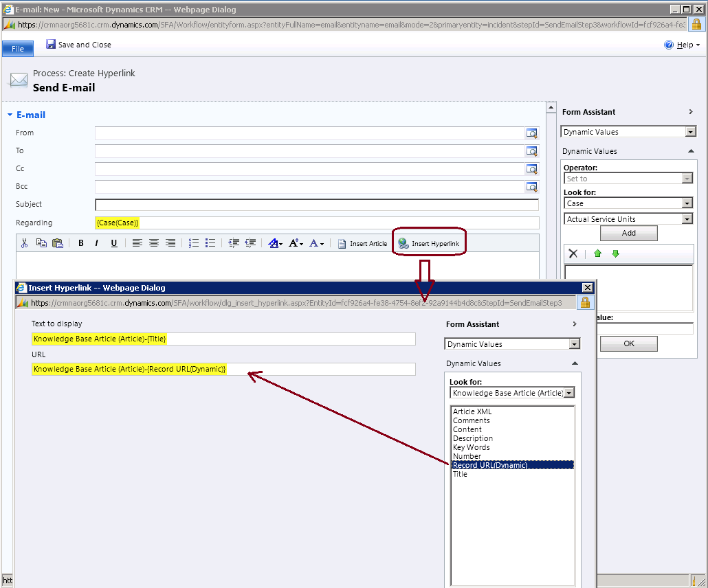
Task: Toggle bold formatting
Action: click(80, 243)
